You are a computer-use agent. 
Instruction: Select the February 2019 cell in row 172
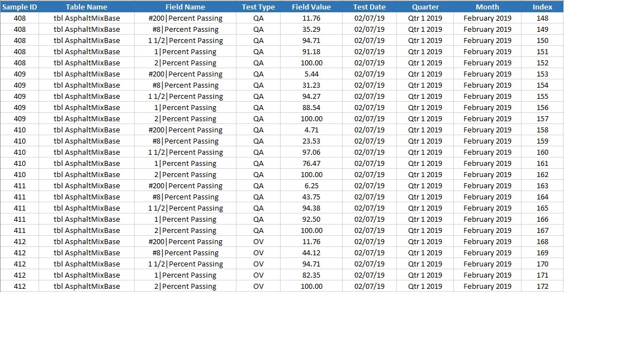[487, 286]
